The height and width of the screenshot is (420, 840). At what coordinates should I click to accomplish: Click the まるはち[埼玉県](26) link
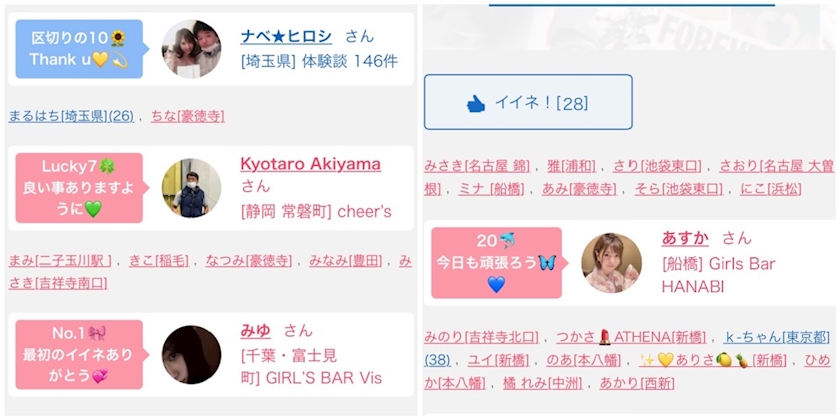point(71,116)
